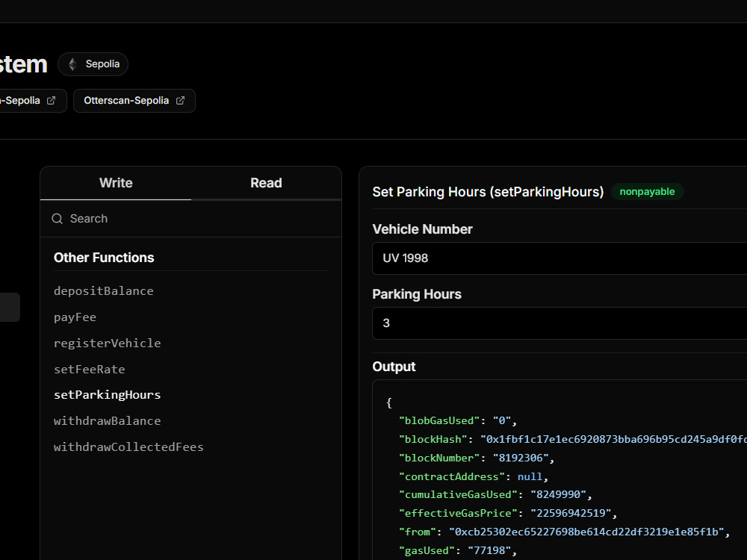The width and height of the screenshot is (747, 560).
Task: Select the registerVehicle function
Action: pos(107,343)
